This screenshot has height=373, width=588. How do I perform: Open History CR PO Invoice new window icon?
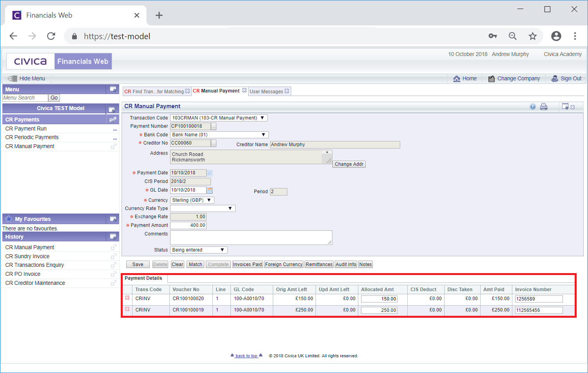coord(114,274)
